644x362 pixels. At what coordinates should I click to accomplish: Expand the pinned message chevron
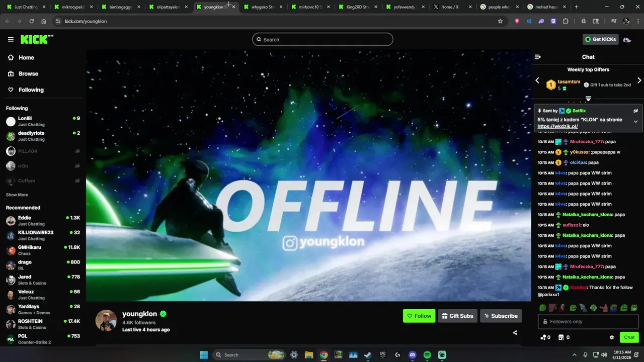click(635, 122)
